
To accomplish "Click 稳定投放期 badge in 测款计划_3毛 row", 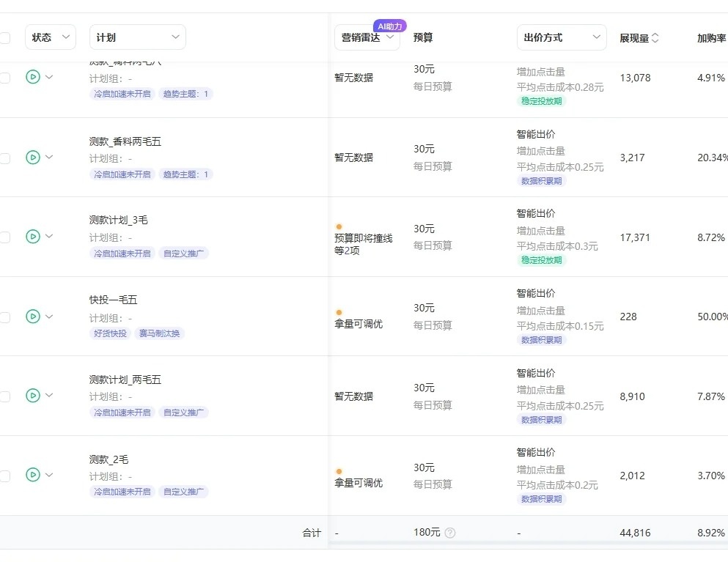I will (541, 260).
